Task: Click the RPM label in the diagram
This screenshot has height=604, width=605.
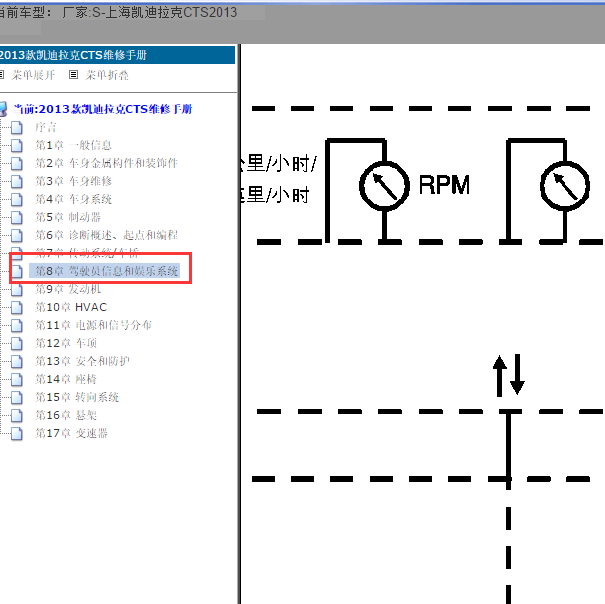Action: (x=444, y=185)
